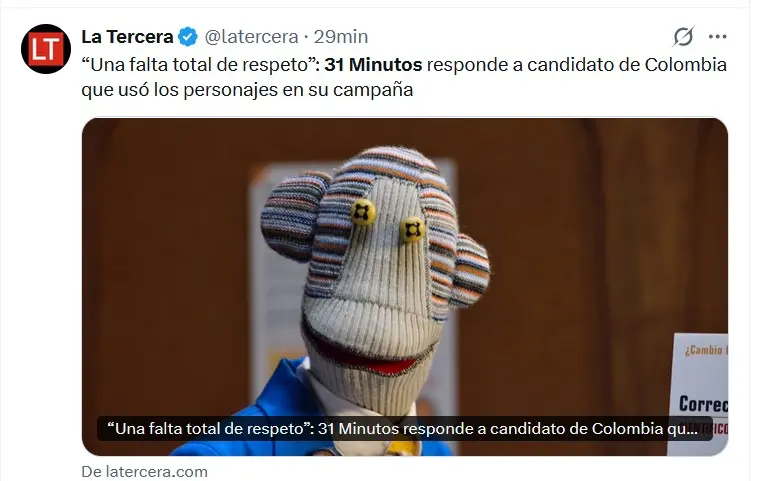
Task: Open the three-dot more options menu
Action: click(x=717, y=36)
